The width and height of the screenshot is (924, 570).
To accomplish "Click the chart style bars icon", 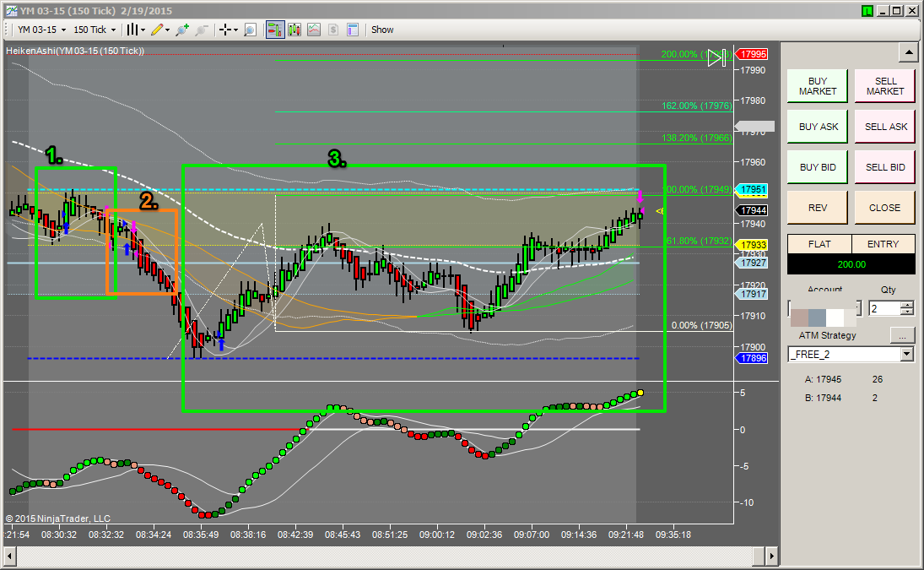I will 132,30.
